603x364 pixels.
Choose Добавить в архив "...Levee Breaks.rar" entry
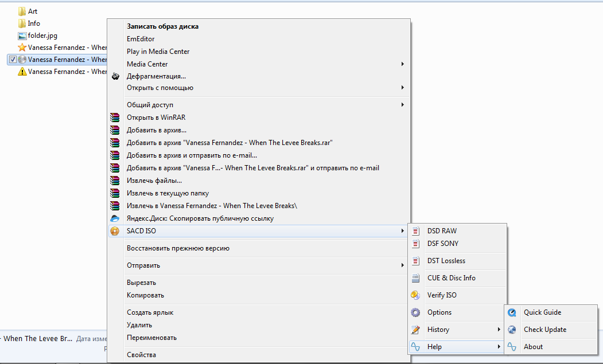(229, 143)
